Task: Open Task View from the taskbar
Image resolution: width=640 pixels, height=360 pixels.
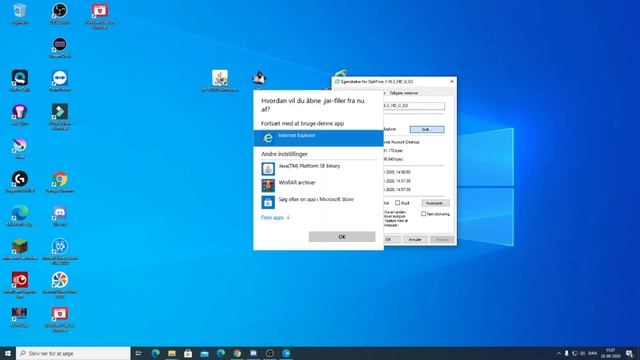Action: (138, 353)
